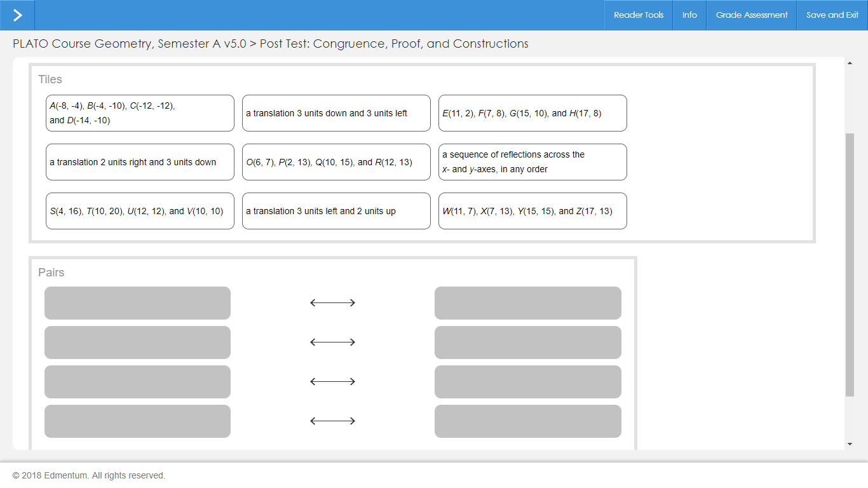Click the first right slot in Pairs
This screenshot has height=488, width=868.
(x=527, y=303)
